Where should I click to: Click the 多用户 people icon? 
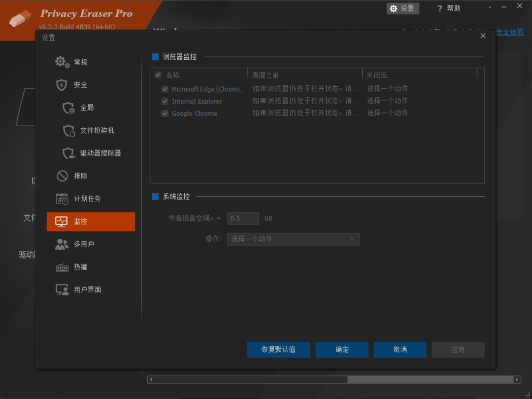(x=62, y=244)
